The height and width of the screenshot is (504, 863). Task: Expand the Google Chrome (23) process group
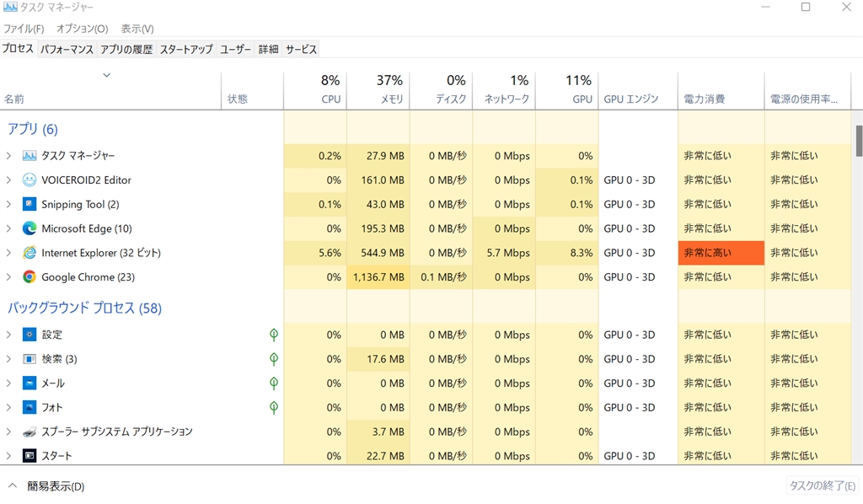(x=8, y=277)
